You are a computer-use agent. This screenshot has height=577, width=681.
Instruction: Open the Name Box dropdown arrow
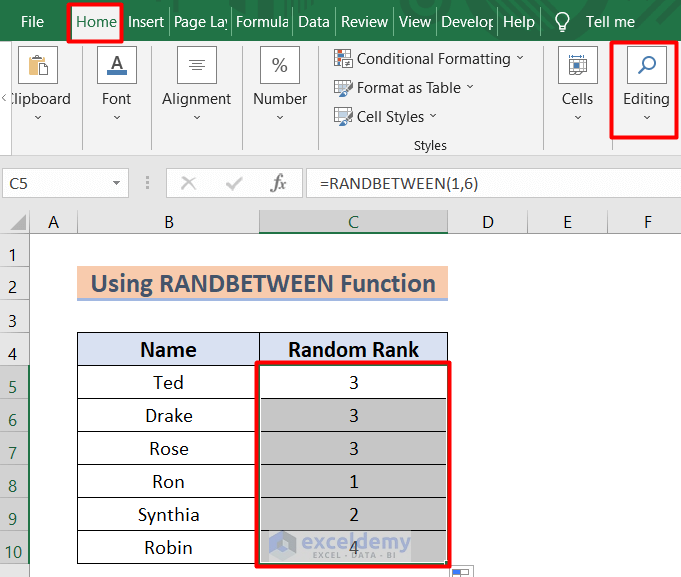click(x=116, y=183)
